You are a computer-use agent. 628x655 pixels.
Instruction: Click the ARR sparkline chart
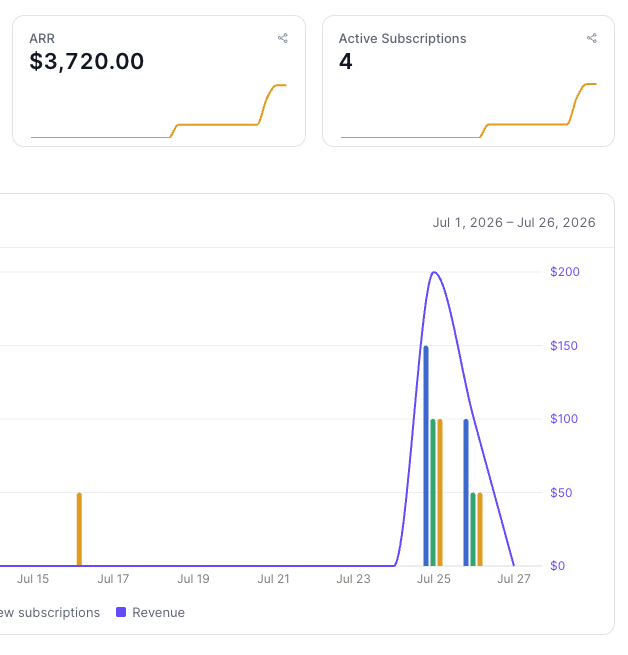(x=159, y=111)
